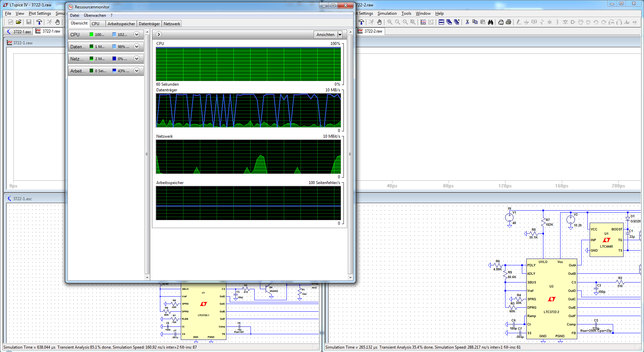The height and width of the screenshot is (352, 644).
Task: Collapse the graphs pane arrow button
Action: (x=159, y=34)
